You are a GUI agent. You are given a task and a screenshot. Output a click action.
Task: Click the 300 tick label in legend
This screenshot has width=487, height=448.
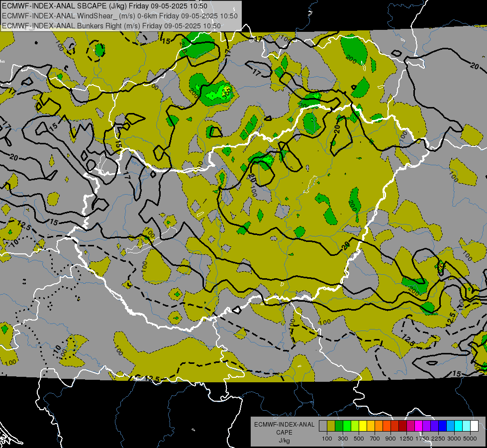pos(343,439)
